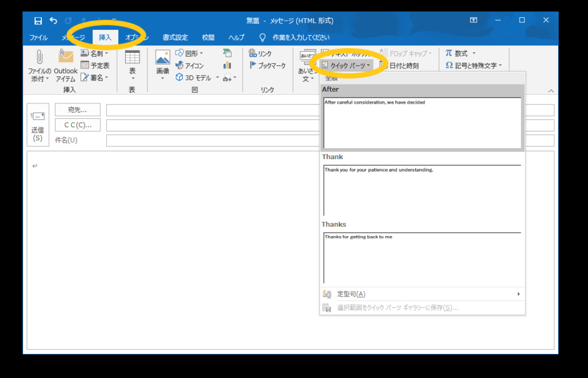Click the greyed-out ドロップ キャップ button
588x378 pixels.
(406, 53)
